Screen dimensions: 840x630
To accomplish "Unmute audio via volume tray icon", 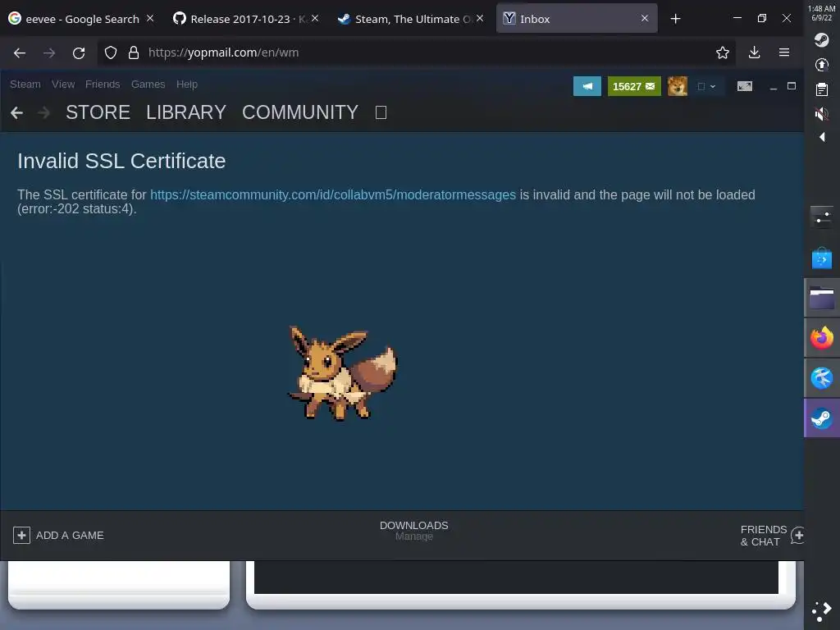I will coord(821,114).
